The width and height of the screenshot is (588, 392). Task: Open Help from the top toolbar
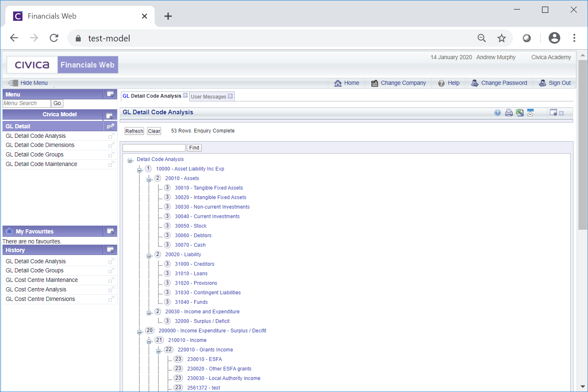point(449,83)
